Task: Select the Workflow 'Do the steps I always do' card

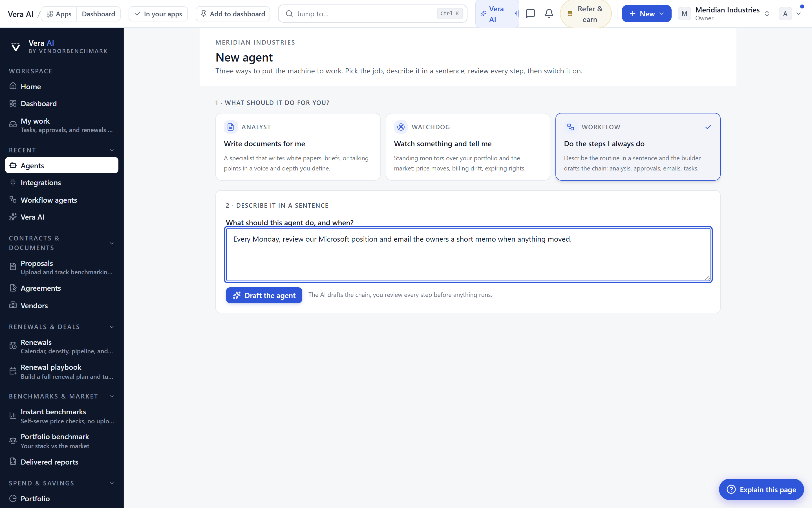Action: point(638,147)
